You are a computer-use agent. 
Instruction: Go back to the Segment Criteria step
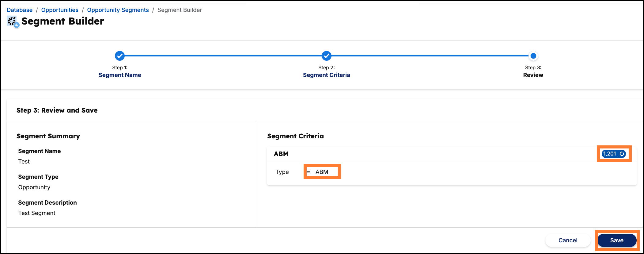click(327, 75)
